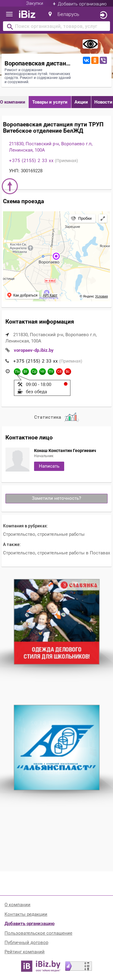
Task: Click the scroll-to-top arrow circle
Action: (10, 186)
